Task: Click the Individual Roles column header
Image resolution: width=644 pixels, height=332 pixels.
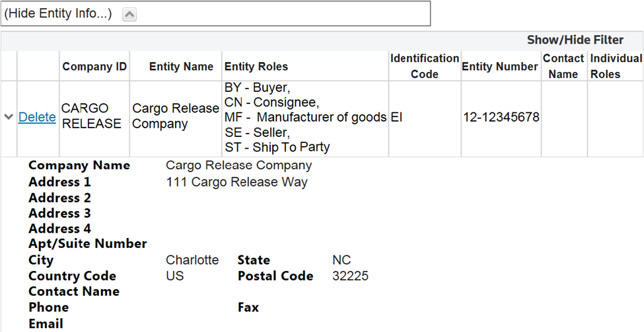Action: (x=616, y=66)
